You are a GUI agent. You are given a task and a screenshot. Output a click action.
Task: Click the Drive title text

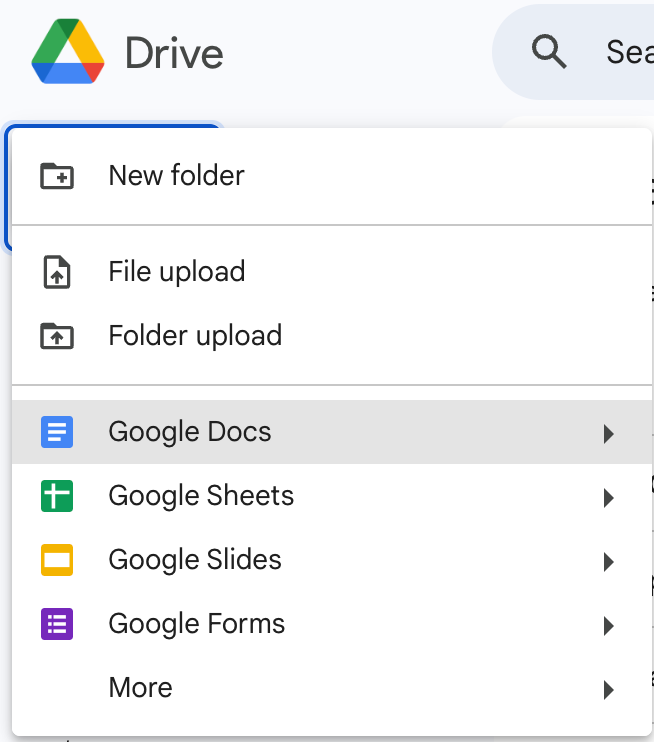174,53
